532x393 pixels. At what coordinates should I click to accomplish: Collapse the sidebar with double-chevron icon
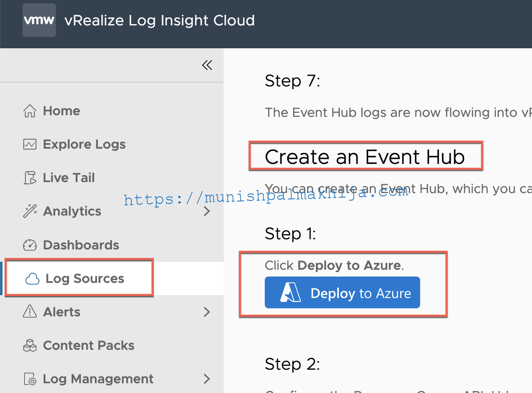(207, 65)
